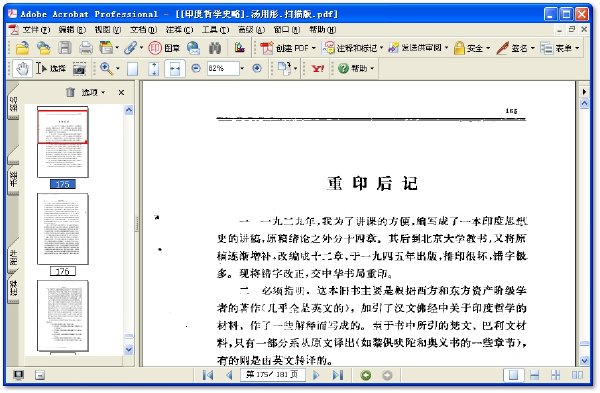Click the trash icon in the pages panel
The width and height of the screenshot is (600, 393).
point(70,92)
